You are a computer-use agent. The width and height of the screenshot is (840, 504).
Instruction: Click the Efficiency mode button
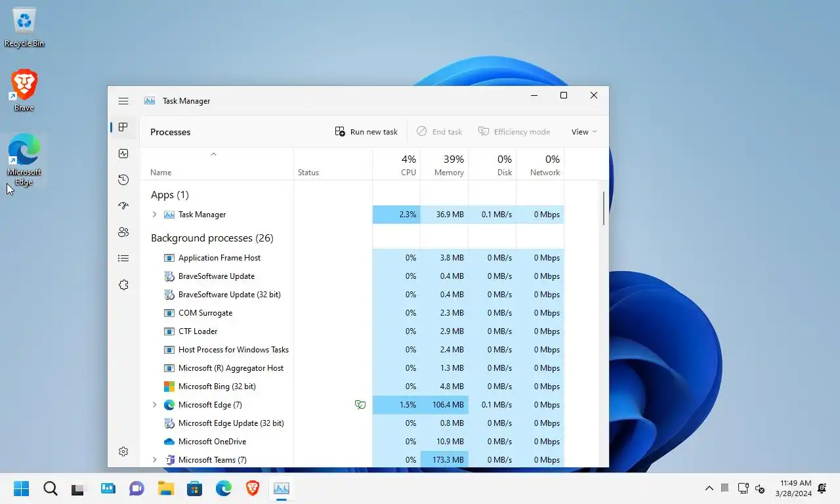coord(514,132)
